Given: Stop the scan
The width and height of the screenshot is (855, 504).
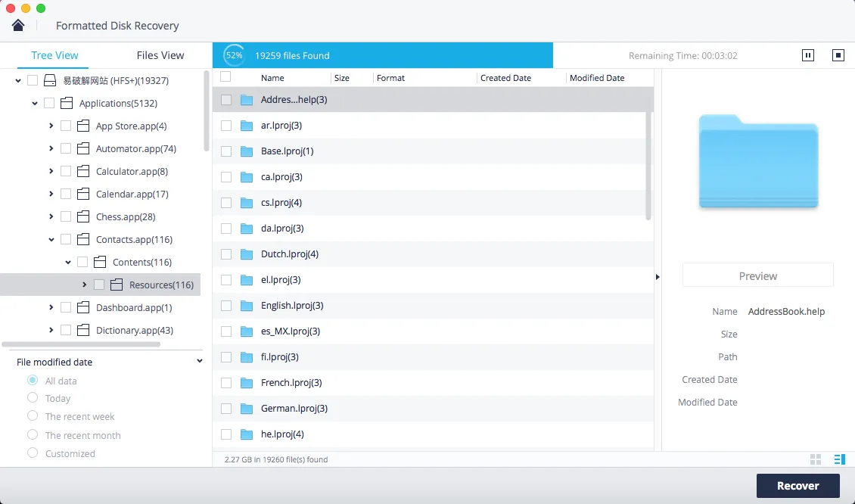Looking at the screenshot, I should (x=838, y=55).
